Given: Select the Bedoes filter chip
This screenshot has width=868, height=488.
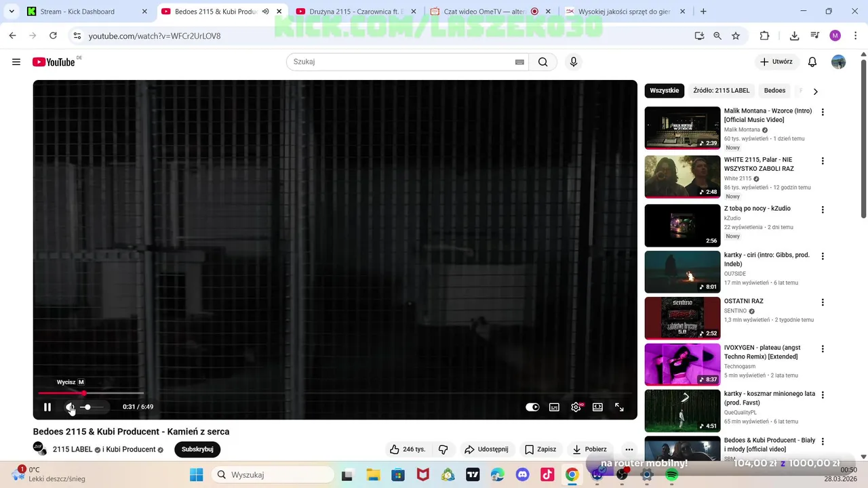Looking at the screenshot, I should click(774, 90).
